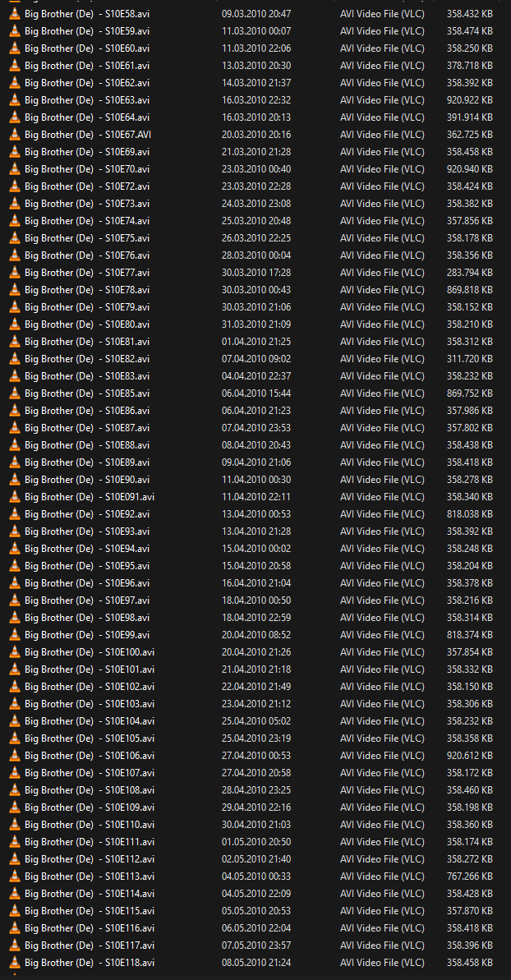Viewport: 511px width, 980px height.
Task: Select the VLC icon of S10E82.avi
Action: coord(14,359)
